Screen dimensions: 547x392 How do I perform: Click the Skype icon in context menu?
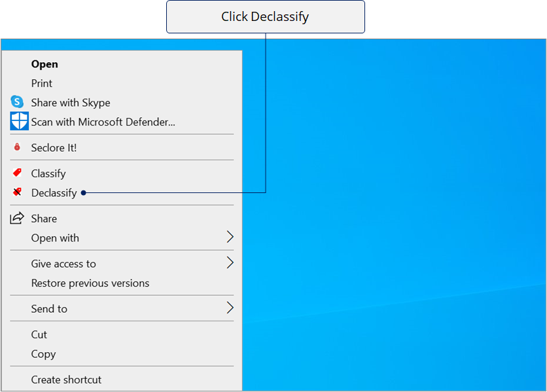pos(17,102)
